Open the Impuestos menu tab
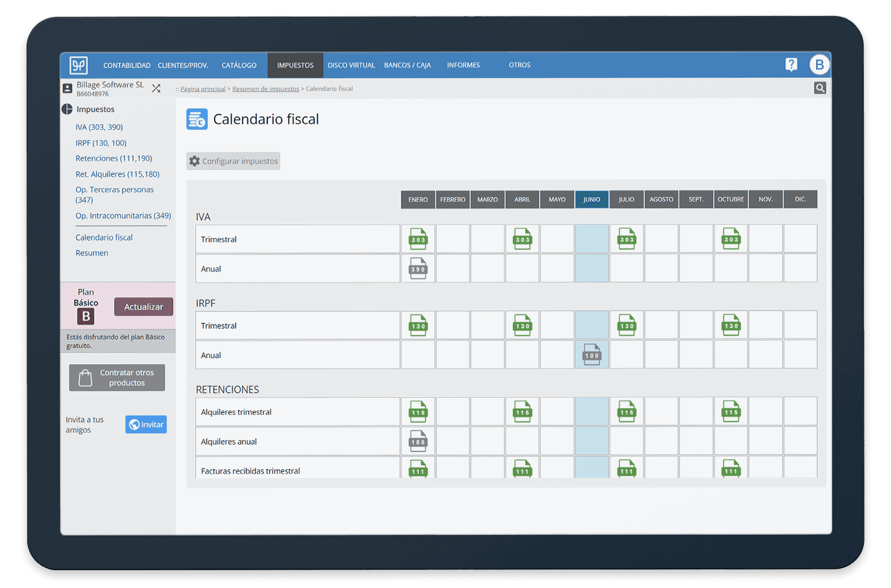Image resolution: width=891 pixels, height=588 pixels. pos(295,65)
